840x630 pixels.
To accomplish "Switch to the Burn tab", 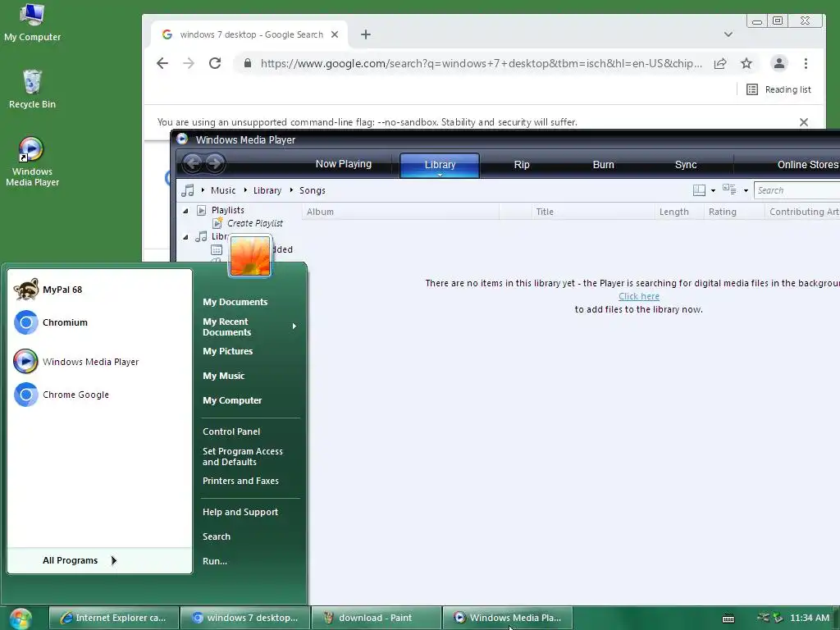I will coord(603,164).
